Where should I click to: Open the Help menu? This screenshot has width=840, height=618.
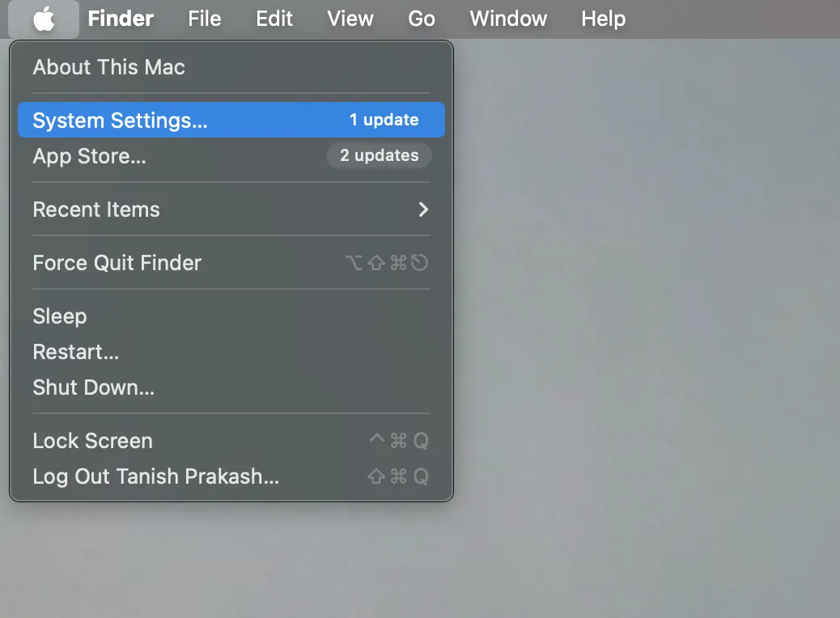click(x=603, y=19)
